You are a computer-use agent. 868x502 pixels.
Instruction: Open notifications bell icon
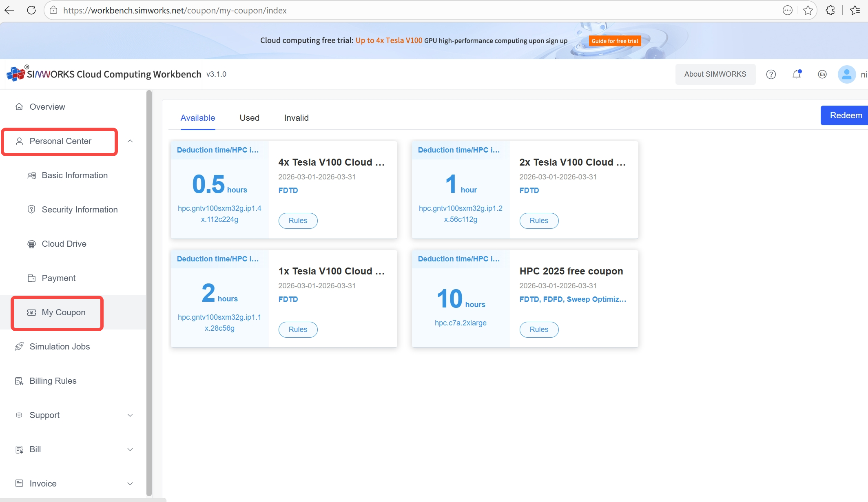click(x=797, y=74)
